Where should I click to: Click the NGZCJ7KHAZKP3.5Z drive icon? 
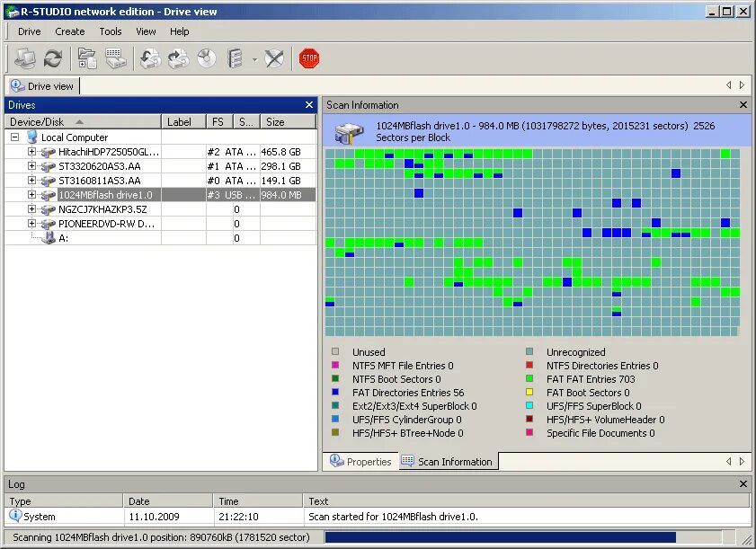click(x=49, y=209)
